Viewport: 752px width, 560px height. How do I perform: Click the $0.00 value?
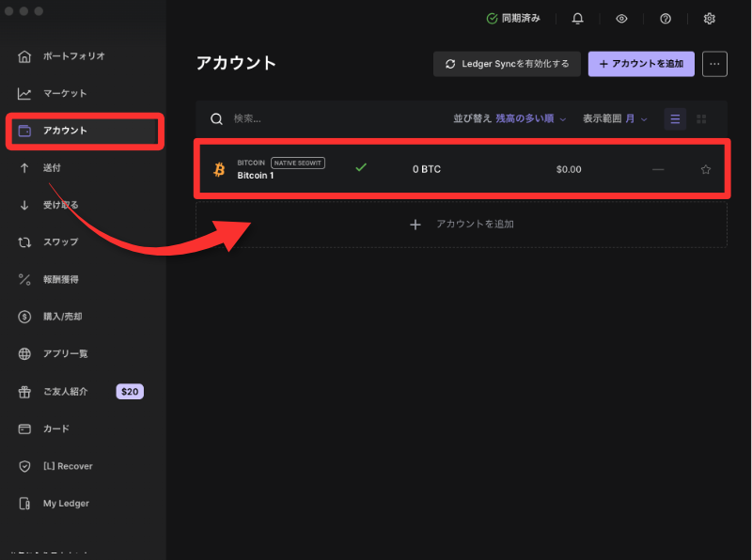tap(569, 169)
